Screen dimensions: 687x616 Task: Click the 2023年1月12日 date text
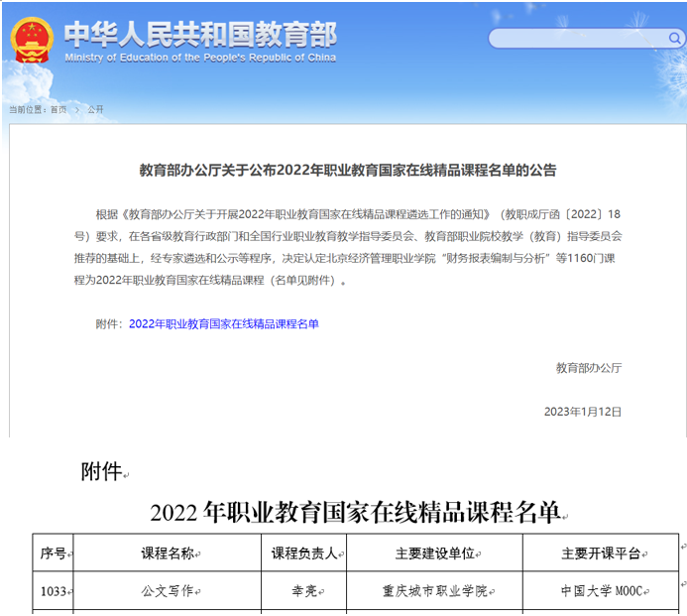tap(582, 411)
